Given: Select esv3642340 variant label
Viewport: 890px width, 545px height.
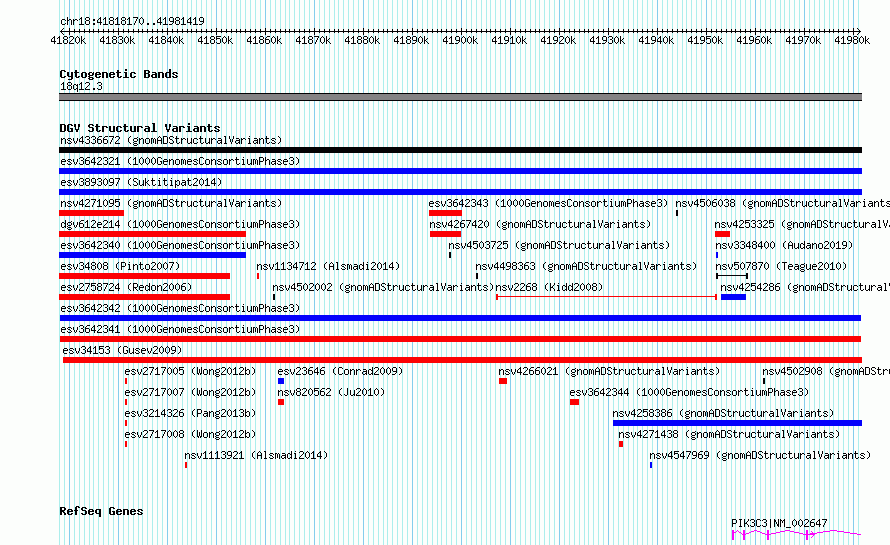Looking at the screenshot, I should 180,245.
